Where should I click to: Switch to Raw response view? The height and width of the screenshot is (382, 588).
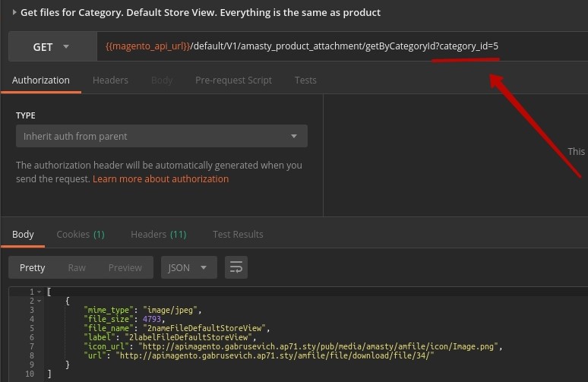tap(77, 267)
